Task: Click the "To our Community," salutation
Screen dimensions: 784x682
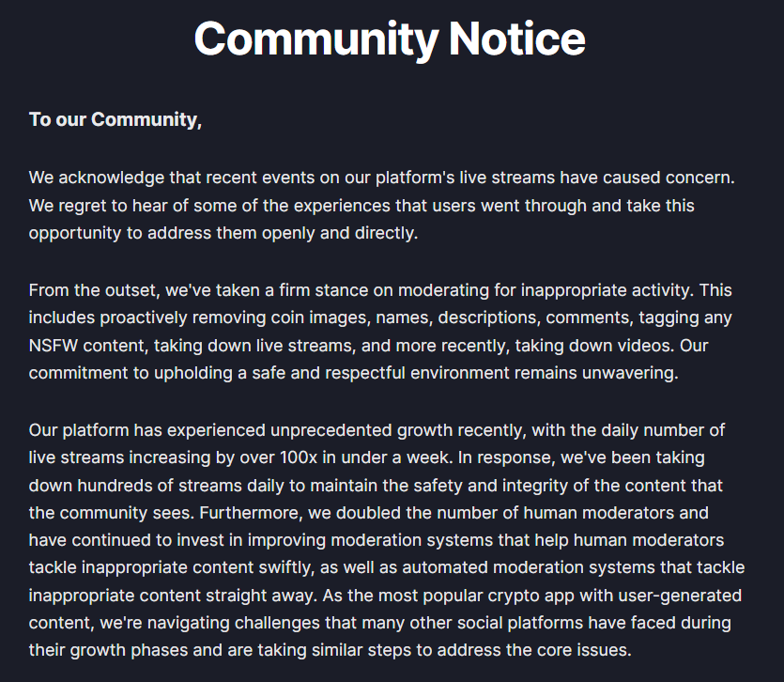Action: (x=115, y=119)
